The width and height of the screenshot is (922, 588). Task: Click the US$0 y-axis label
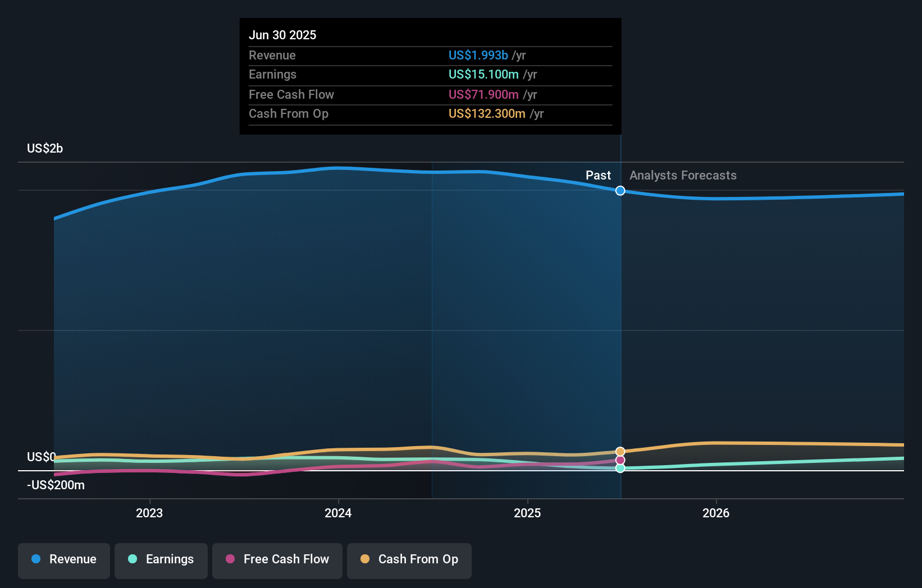pyautogui.click(x=41, y=457)
